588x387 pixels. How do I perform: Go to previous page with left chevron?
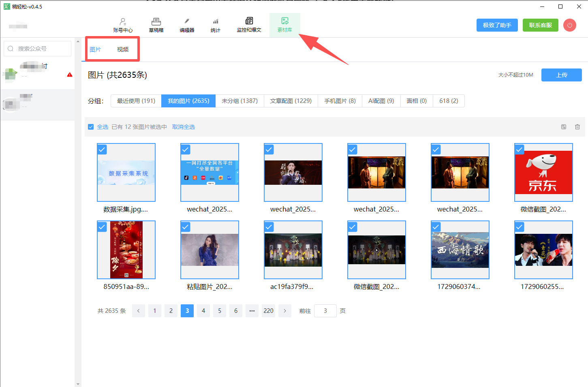[139, 311]
